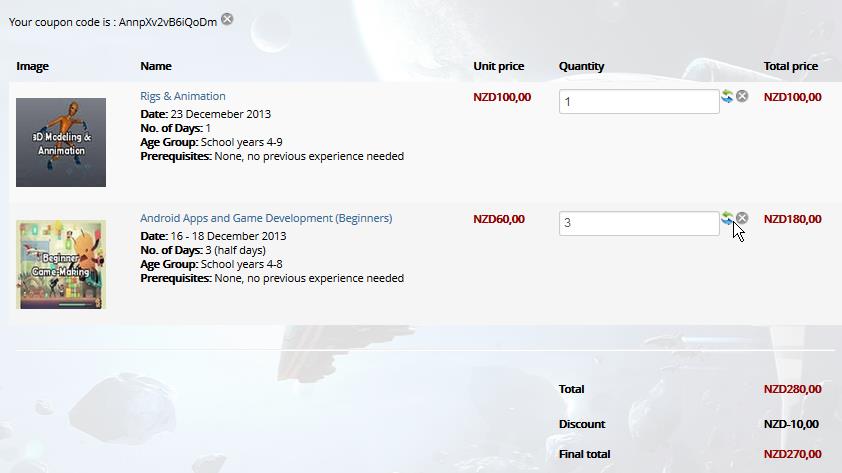This screenshot has height=473, width=842.
Task: Remove Android Apps course from cart
Action: tap(742, 218)
